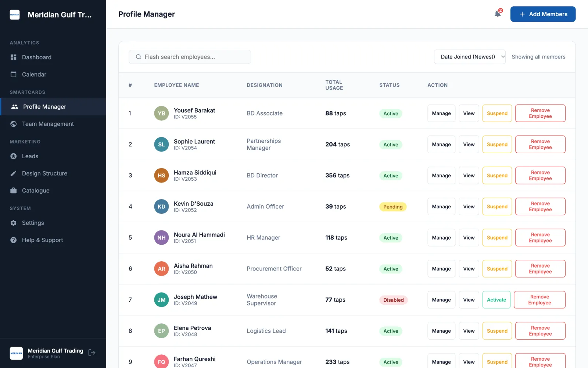Click the Logistics Lead designation
This screenshot has width=588, height=368.
266,331
